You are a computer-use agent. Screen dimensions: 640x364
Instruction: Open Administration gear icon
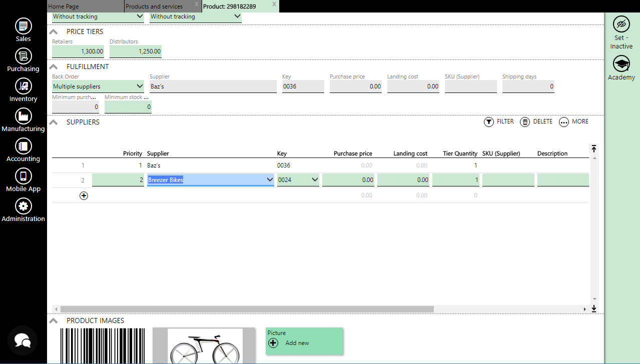23,206
